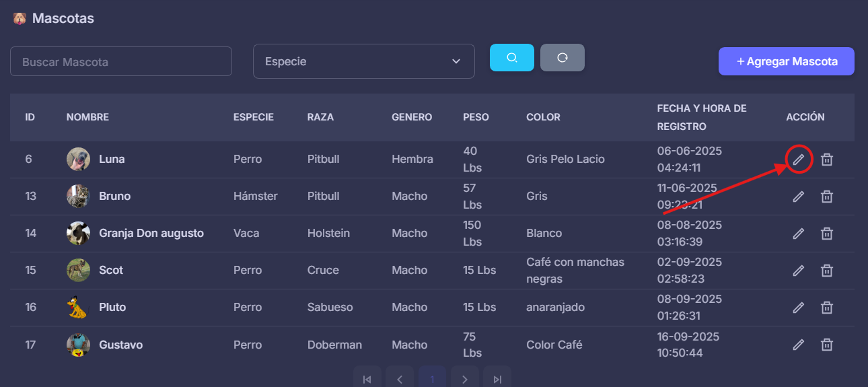Jump to the last pagination page
This screenshot has height=387, width=868.
[x=497, y=379]
